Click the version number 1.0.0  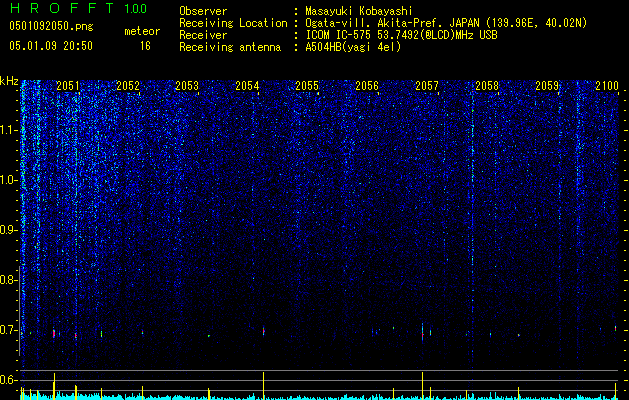coord(135,9)
